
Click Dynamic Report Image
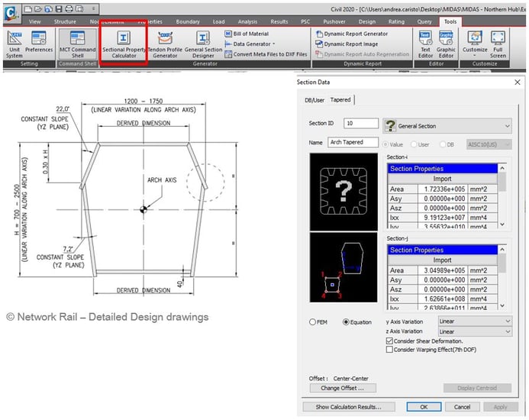pos(347,44)
